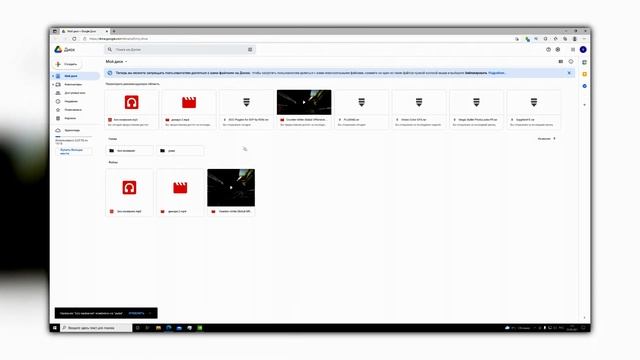Open Starred in the sidebar

pos(73,110)
